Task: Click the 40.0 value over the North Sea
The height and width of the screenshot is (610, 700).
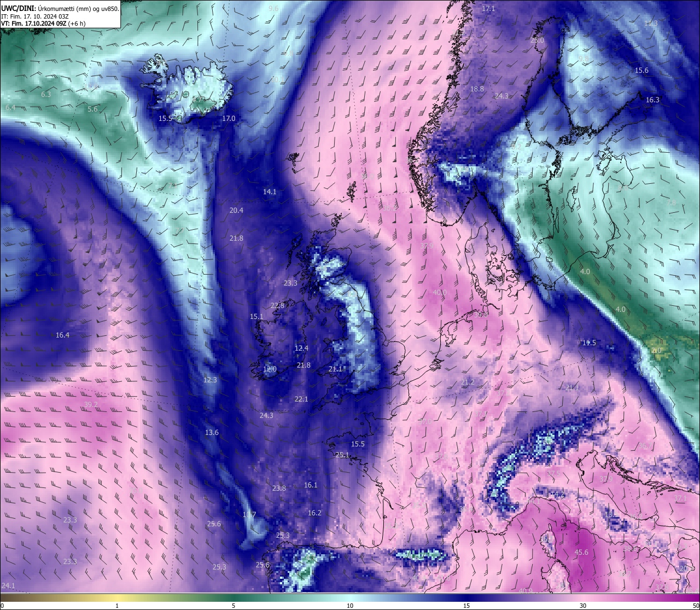Action: coord(440,293)
